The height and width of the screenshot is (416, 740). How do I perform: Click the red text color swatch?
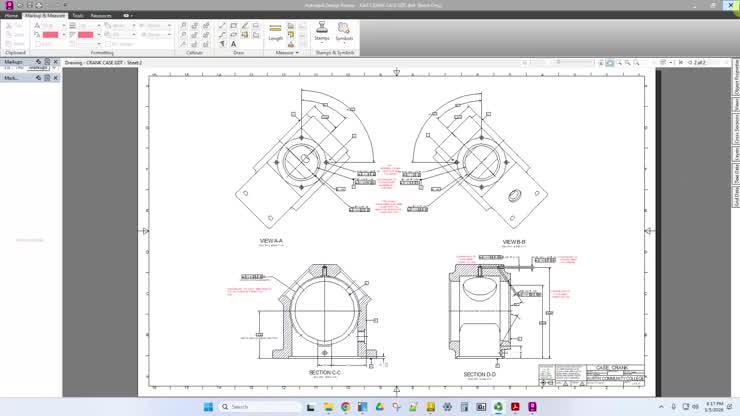(50, 35)
